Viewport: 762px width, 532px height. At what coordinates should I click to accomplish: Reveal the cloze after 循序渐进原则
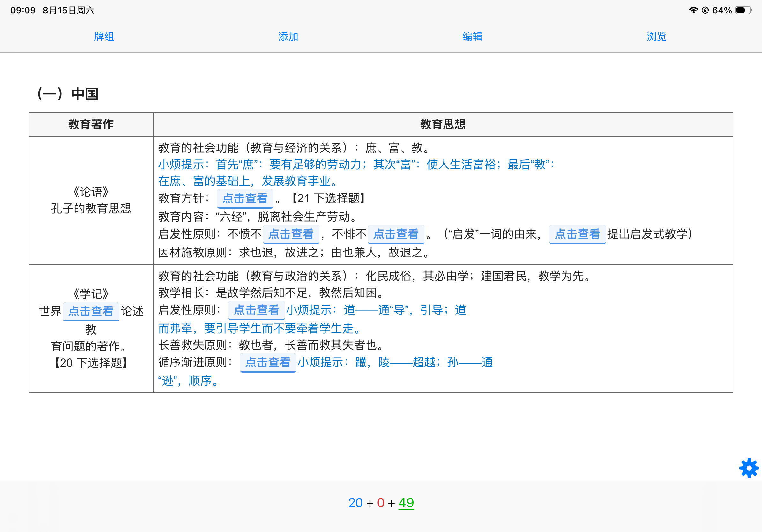click(x=268, y=362)
